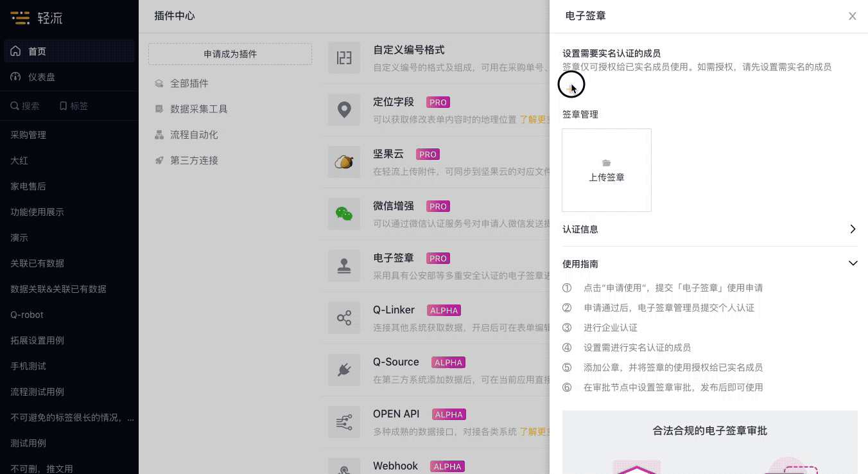Click the 定位字段 plugin title
The height and width of the screenshot is (474, 868).
394,102
